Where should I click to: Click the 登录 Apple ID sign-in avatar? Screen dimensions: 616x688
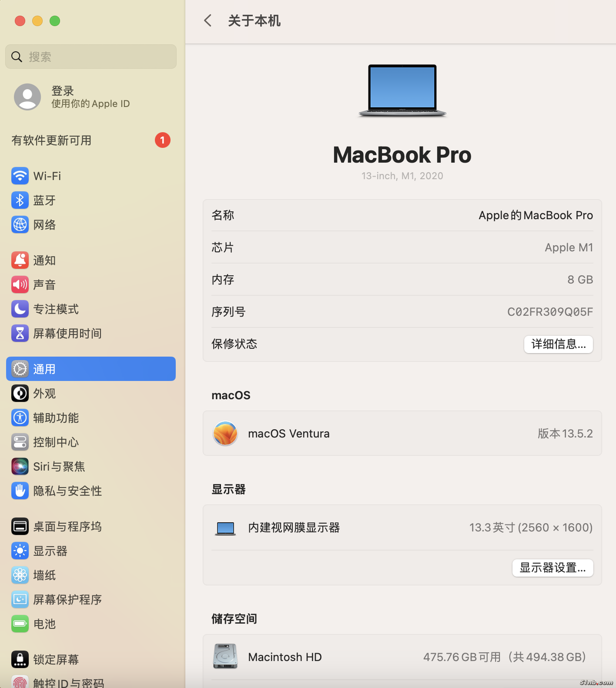click(27, 97)
